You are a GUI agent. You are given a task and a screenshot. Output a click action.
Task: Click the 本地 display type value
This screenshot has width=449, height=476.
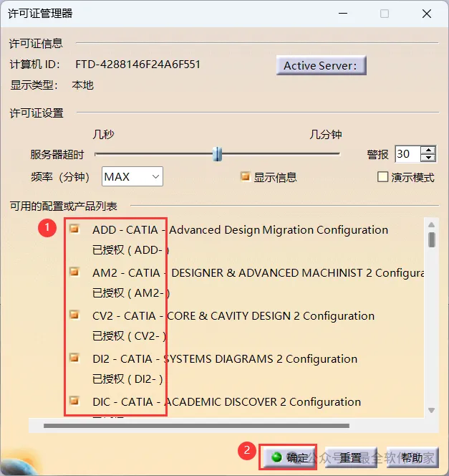(x=83, y=85)
